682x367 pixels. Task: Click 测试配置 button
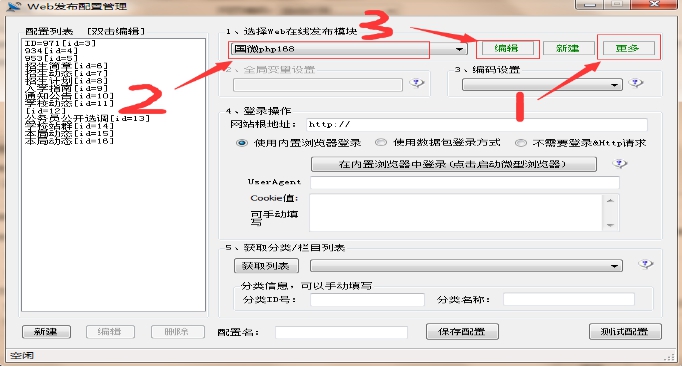point(625,331)
